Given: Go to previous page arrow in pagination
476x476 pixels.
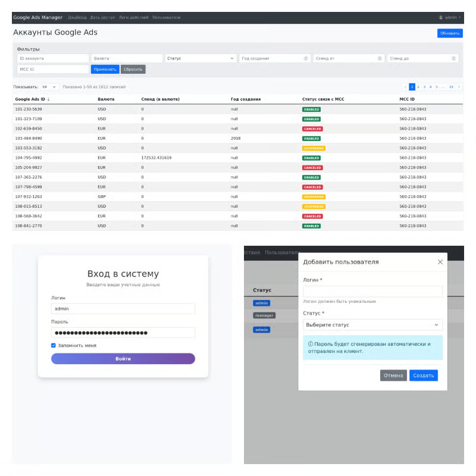Looking at the screenshot, I should click(x=405, y=87).
